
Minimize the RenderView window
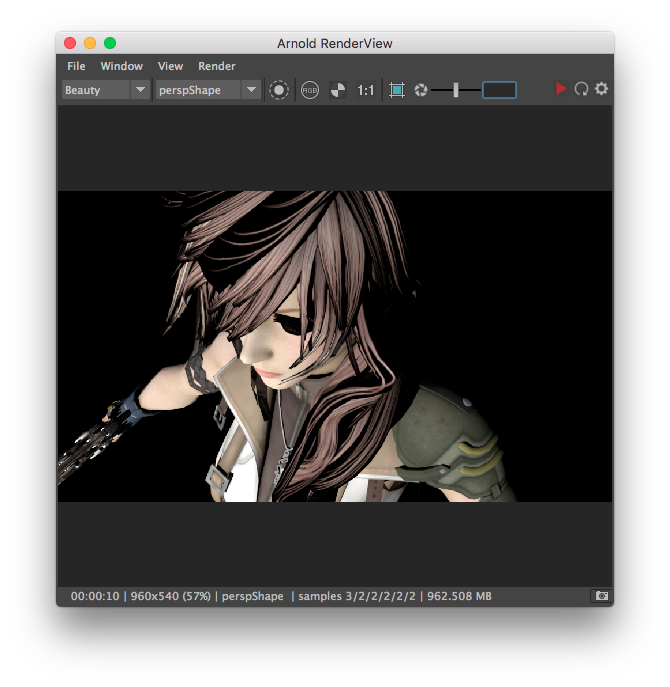coord(90,43)
